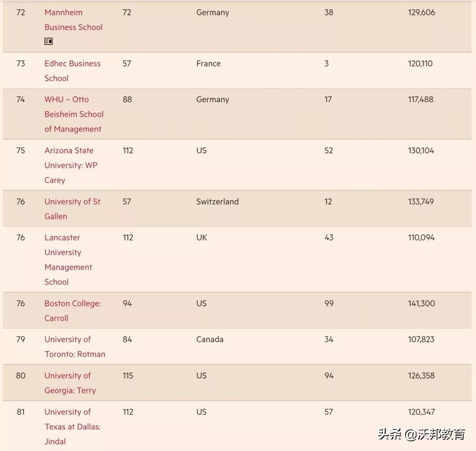Screen dimensions: 476x451
Task: Click Switzerland in the country column
Action: point(217,202)
